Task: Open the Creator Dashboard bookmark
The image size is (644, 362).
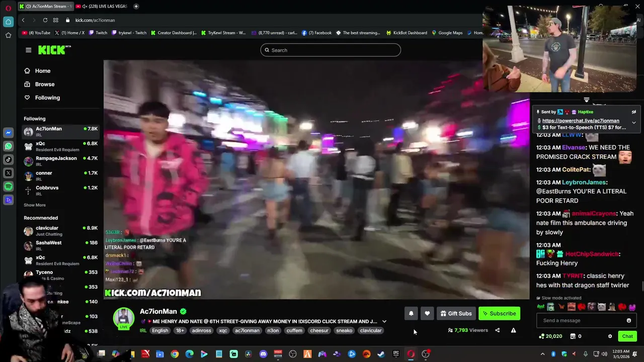Action: point(174,33)
